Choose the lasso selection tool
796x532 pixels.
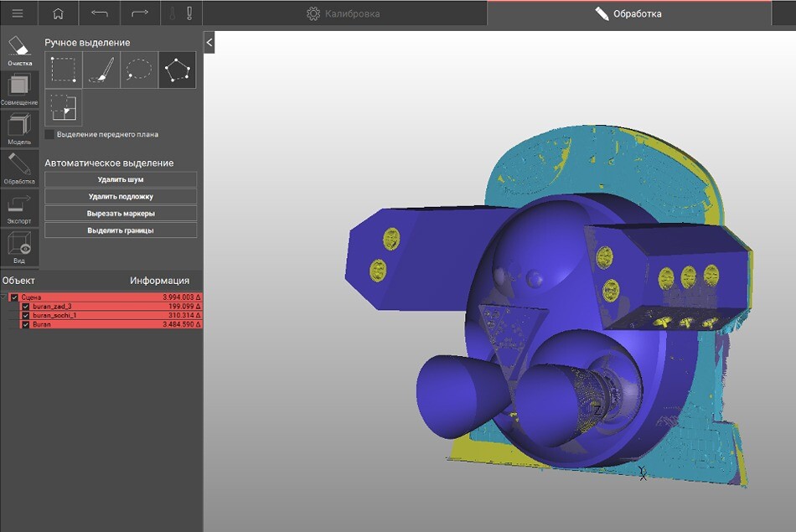pos(139,70)
